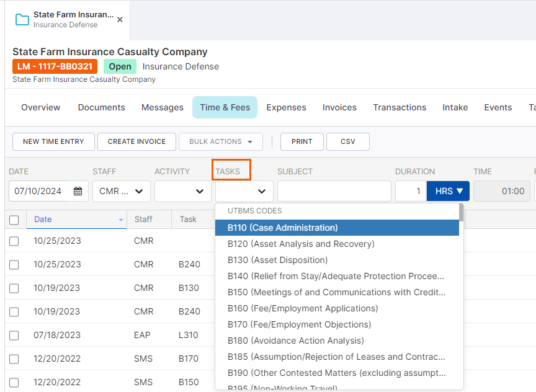Select B190 Other Contested Matters option

[x=337, y=373]
